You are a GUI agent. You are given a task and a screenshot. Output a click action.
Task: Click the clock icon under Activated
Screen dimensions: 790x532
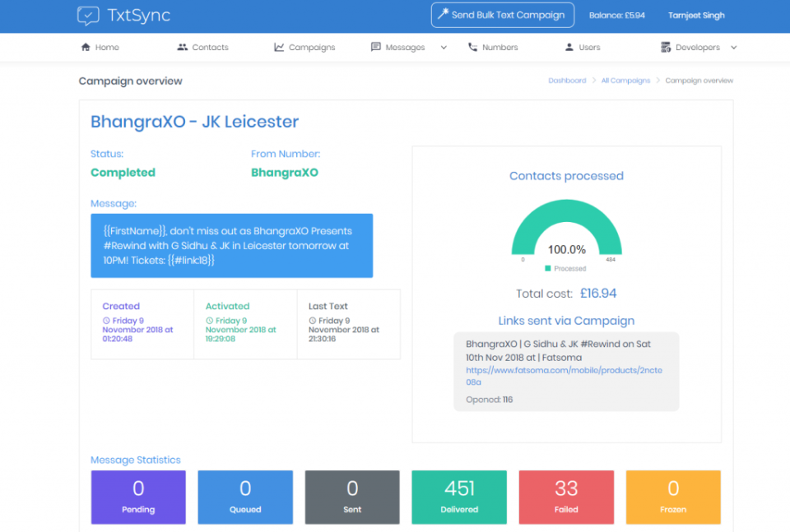click(x=209, y=321)
